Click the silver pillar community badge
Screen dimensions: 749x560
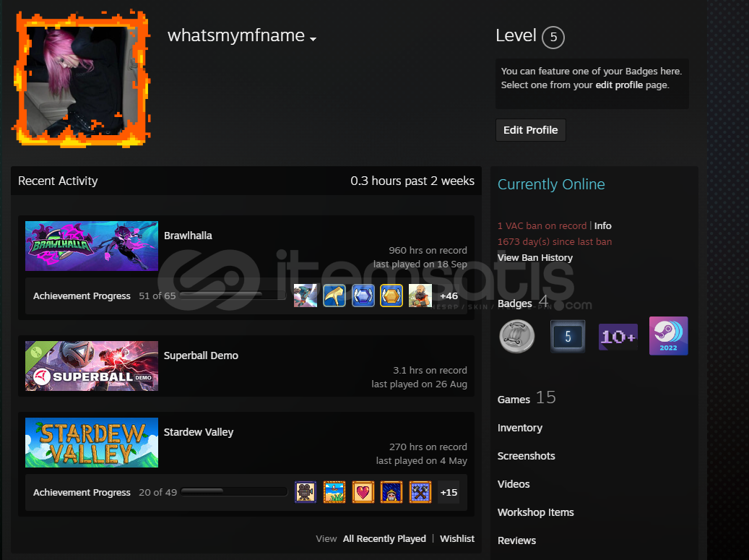(x=517, y=337)
